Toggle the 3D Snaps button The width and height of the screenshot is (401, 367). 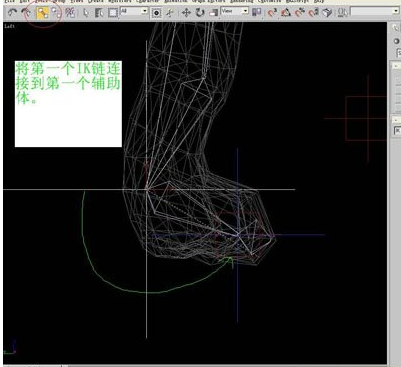click(272, 13)
